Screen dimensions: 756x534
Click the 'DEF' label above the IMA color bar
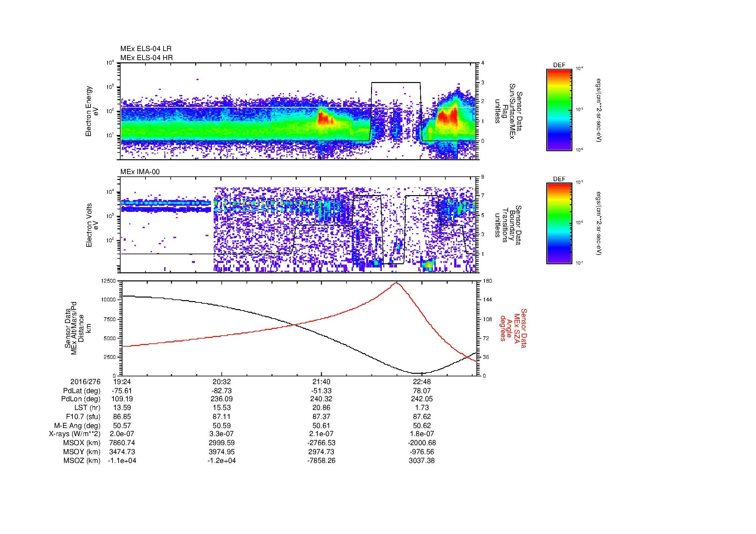click(559, 179)
